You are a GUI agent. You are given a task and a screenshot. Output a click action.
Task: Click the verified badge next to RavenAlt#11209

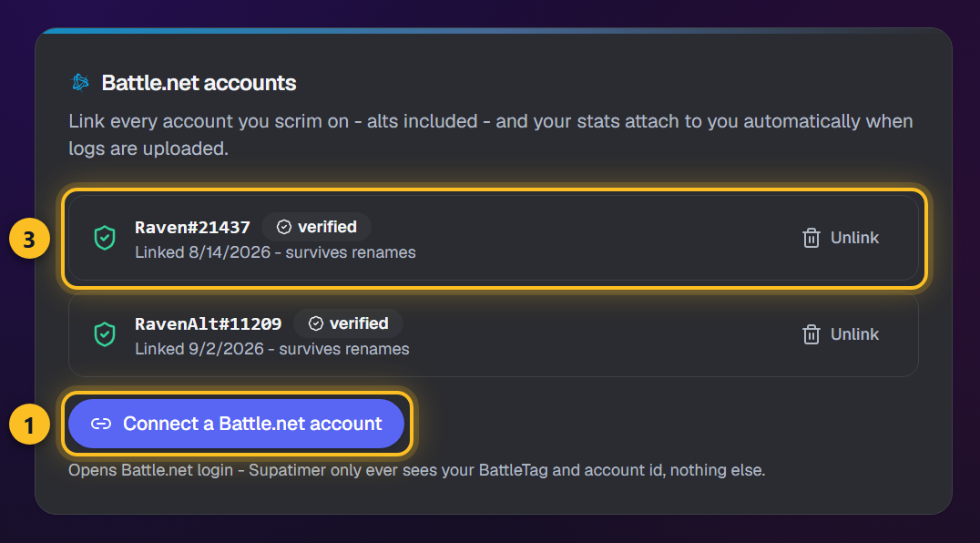click(348, 323)
